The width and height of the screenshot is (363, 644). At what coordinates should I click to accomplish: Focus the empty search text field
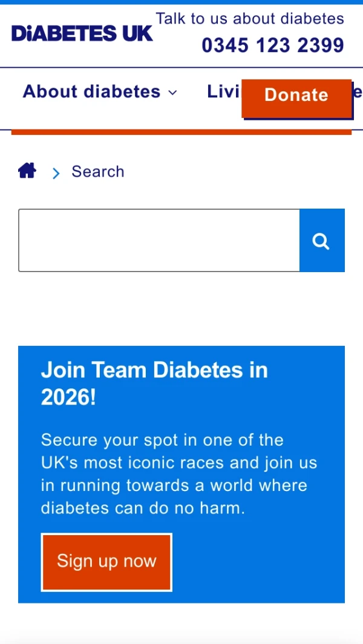[x=159, y=241]
